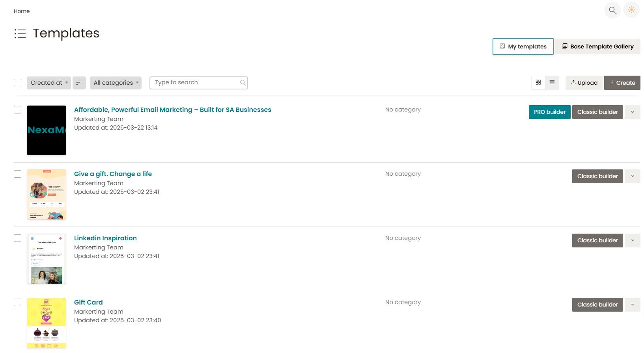Open Classic builder for Affordable Email Marketing

pyautogui.click(x=597, y=112)
